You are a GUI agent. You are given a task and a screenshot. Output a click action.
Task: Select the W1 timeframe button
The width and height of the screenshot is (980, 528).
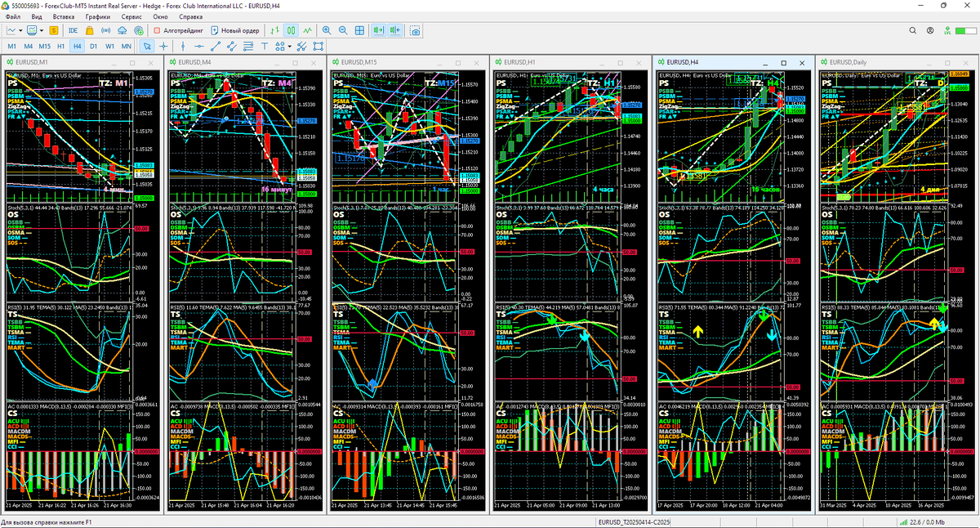pos(109,46)
